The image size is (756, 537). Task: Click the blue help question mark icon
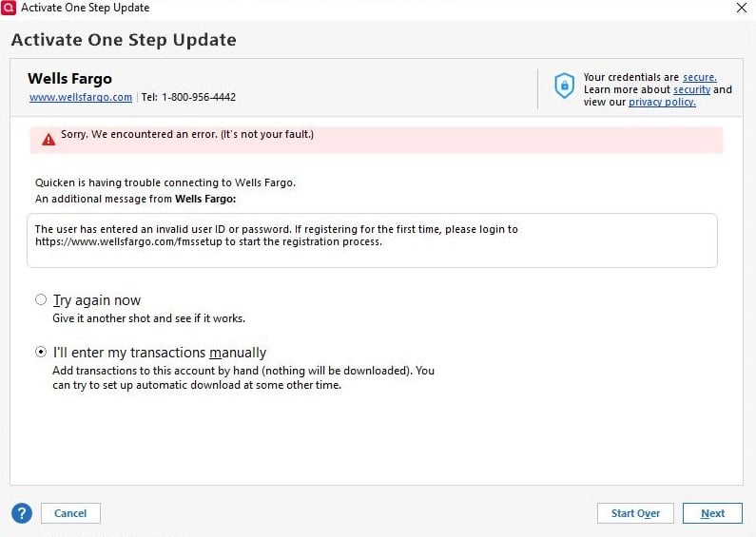pos(22,513)
